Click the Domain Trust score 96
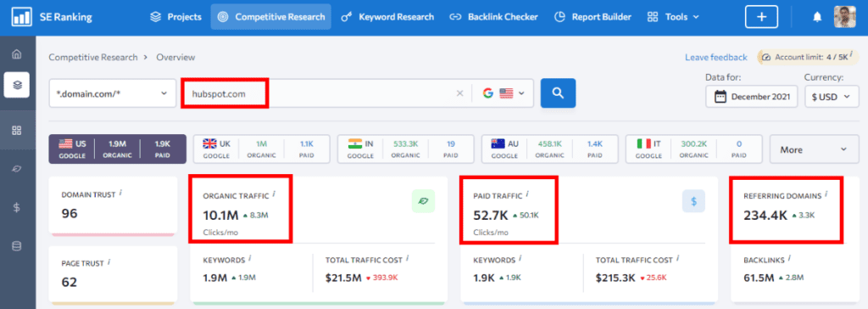This screenshot has height=309, width=868. pyautogui.click(x=70, y=214)
